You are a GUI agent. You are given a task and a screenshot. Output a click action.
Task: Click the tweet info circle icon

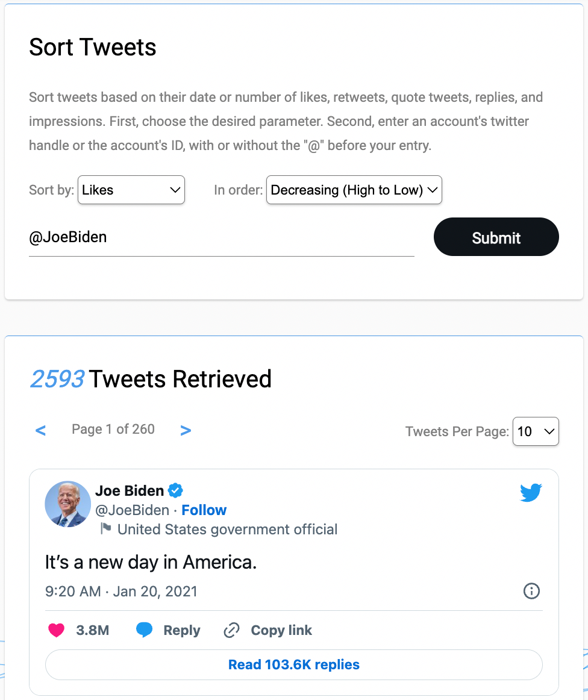[531, 591]
